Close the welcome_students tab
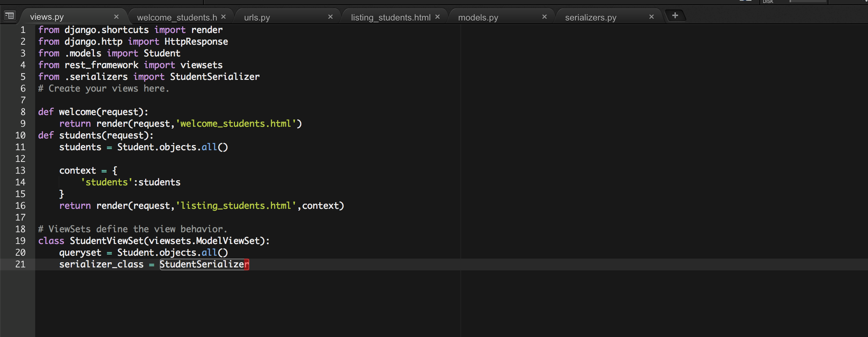This screenshot has width=868, height=337. 224,17
